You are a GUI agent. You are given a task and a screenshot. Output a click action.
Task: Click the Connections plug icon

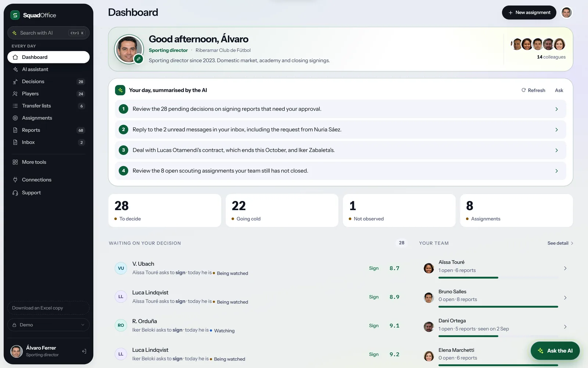point(15,180)
